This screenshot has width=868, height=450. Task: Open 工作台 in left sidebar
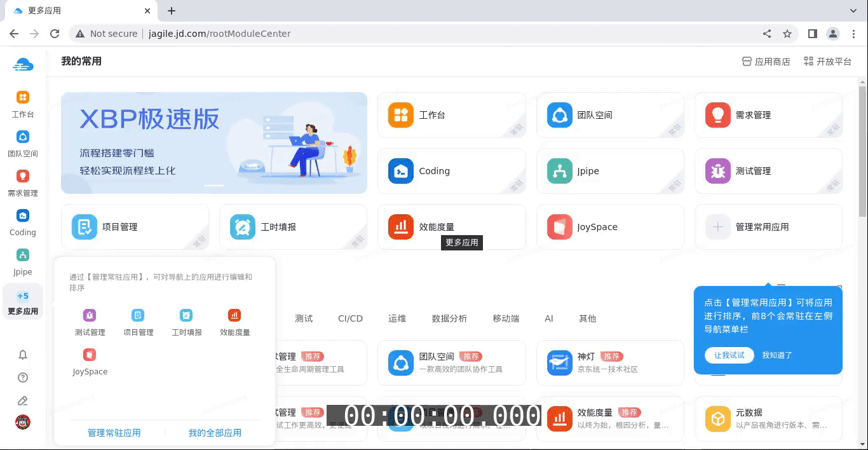tap(23, 105)
